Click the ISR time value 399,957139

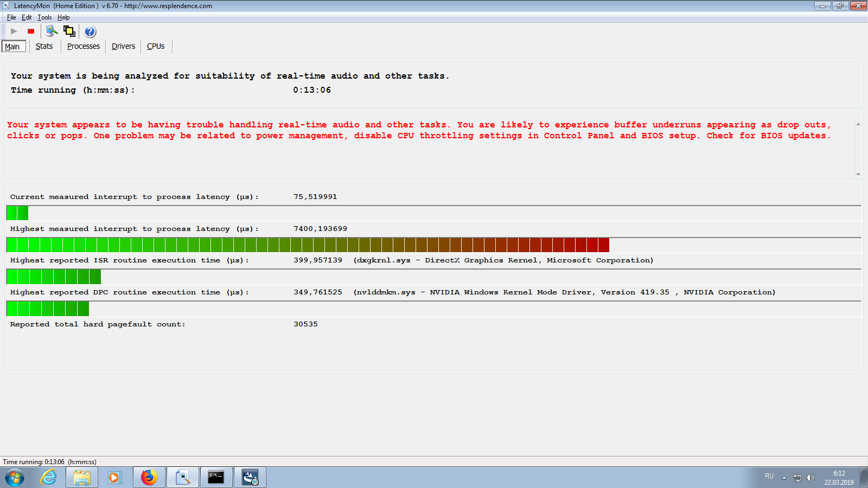pyautogui.click(x=318, y=260)
